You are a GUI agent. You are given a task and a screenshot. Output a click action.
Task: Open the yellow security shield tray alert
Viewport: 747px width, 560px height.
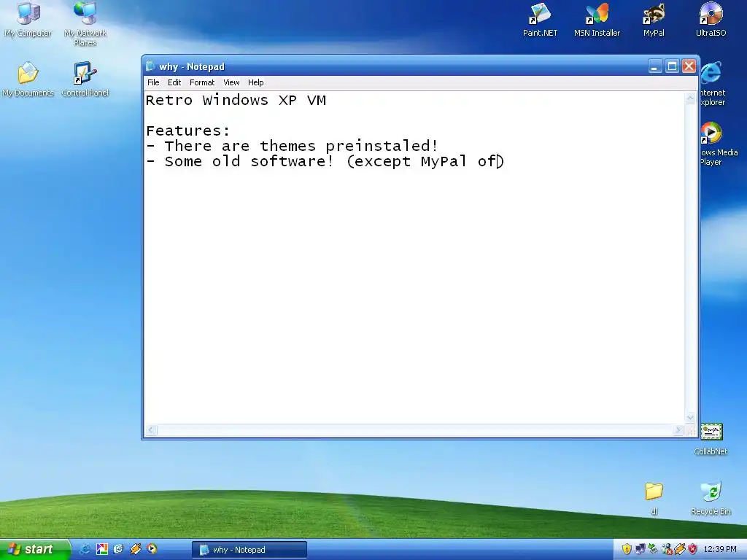(627, 550)
